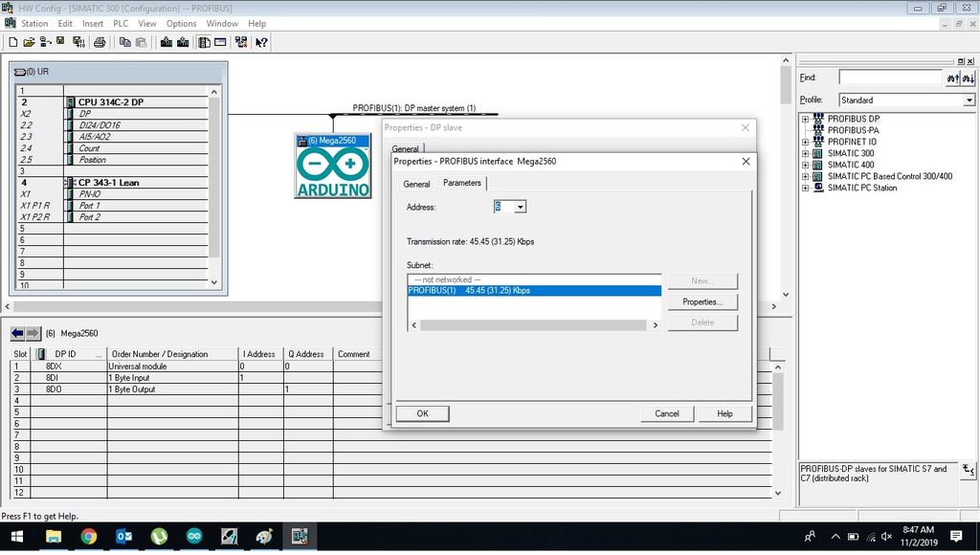Open the Station menu
This screenshot has width=980, height=555.
pyautogui.click(x=34, y=24)
